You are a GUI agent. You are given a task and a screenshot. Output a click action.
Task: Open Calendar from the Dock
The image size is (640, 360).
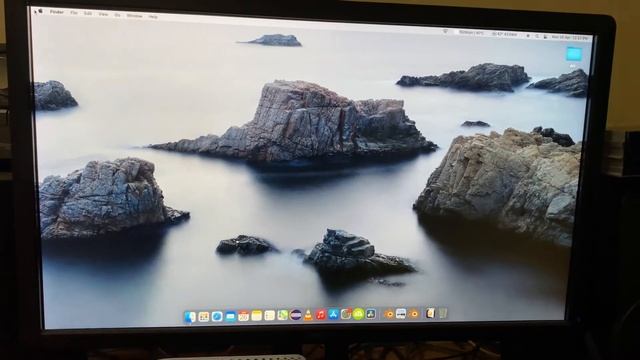pos(244,316)
